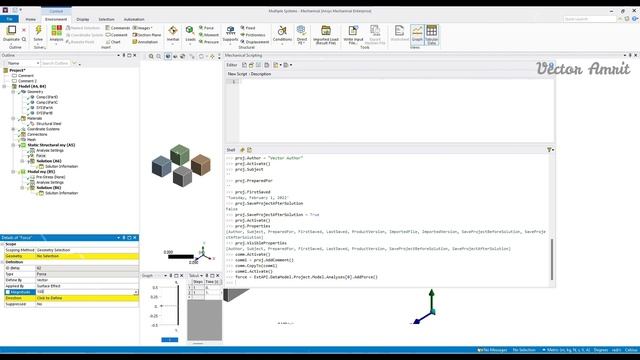Expand the Coordinate Systems tree node
The height and width of the screenshot is (360, 640).
coord(13,129)
